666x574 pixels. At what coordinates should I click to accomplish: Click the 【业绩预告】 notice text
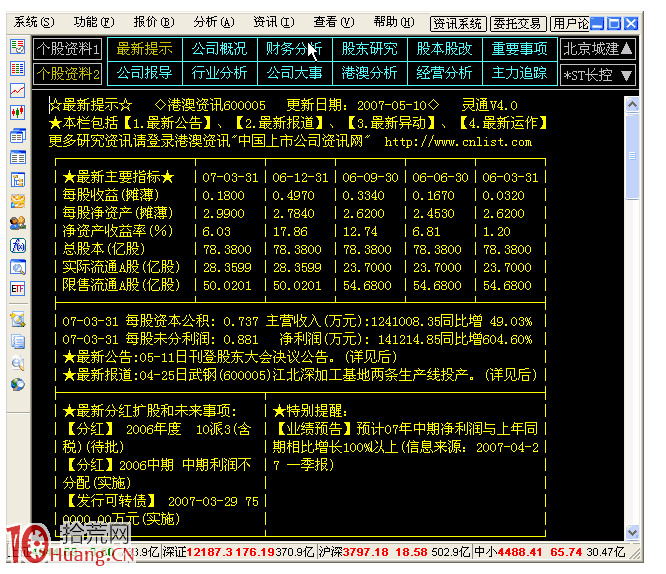coord(406,447)
